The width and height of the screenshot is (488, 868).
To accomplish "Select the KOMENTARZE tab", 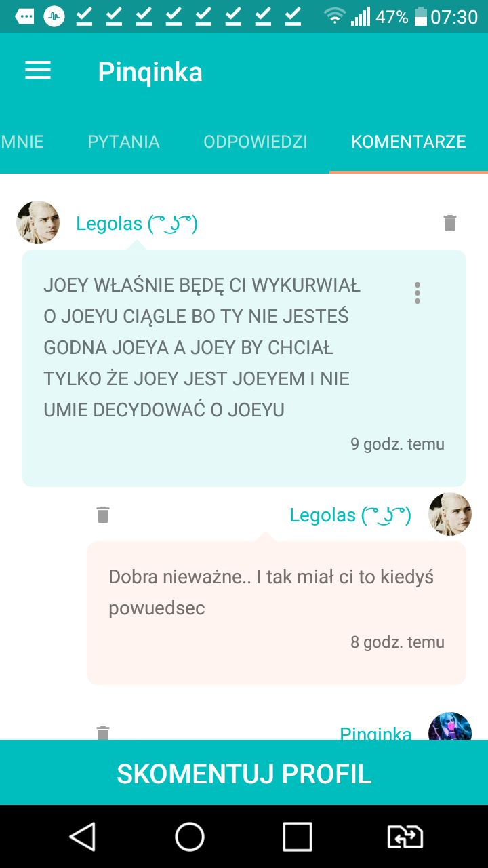I will (409, 142).
